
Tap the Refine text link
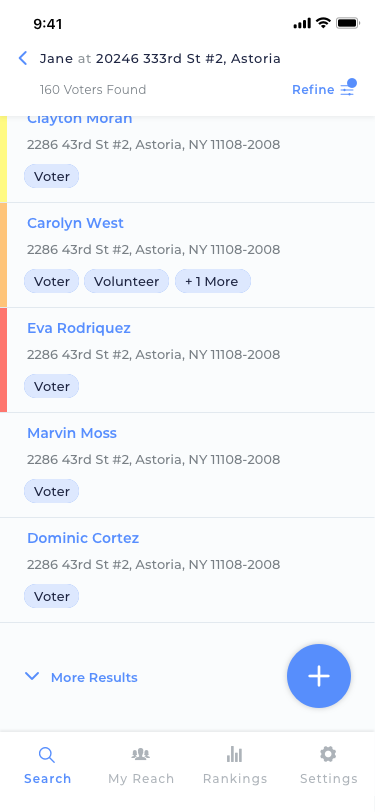pos(313,90)
